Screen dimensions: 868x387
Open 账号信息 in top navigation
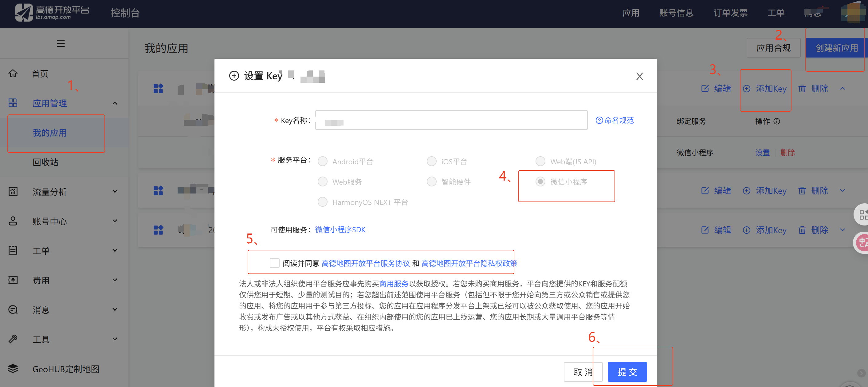[676, 13]
